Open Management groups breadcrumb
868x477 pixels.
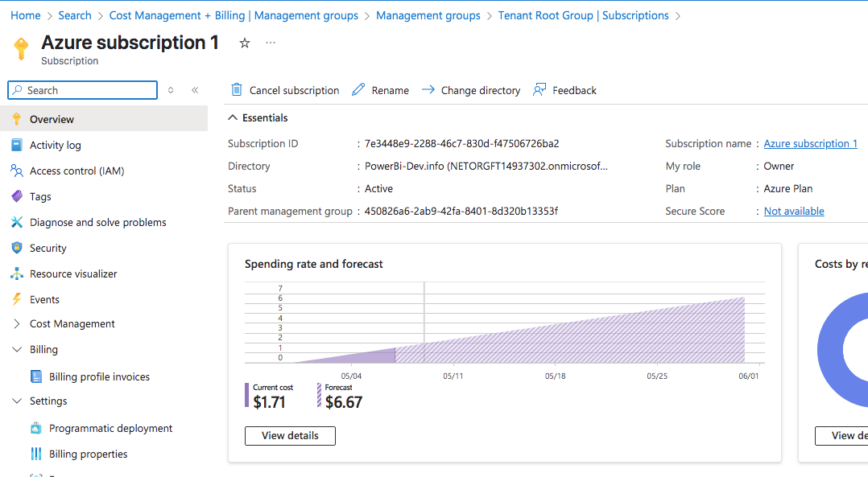pyautogui.click(x=428, y=15)
